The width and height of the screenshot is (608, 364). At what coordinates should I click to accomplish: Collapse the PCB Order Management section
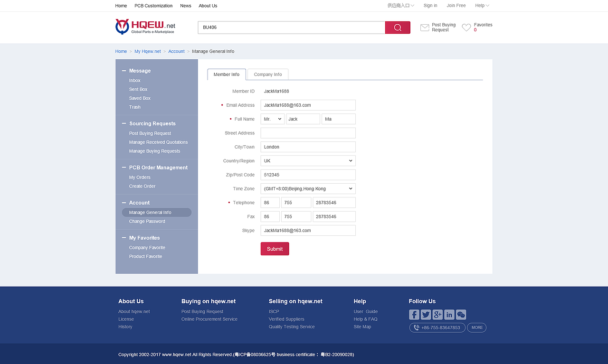124,168
